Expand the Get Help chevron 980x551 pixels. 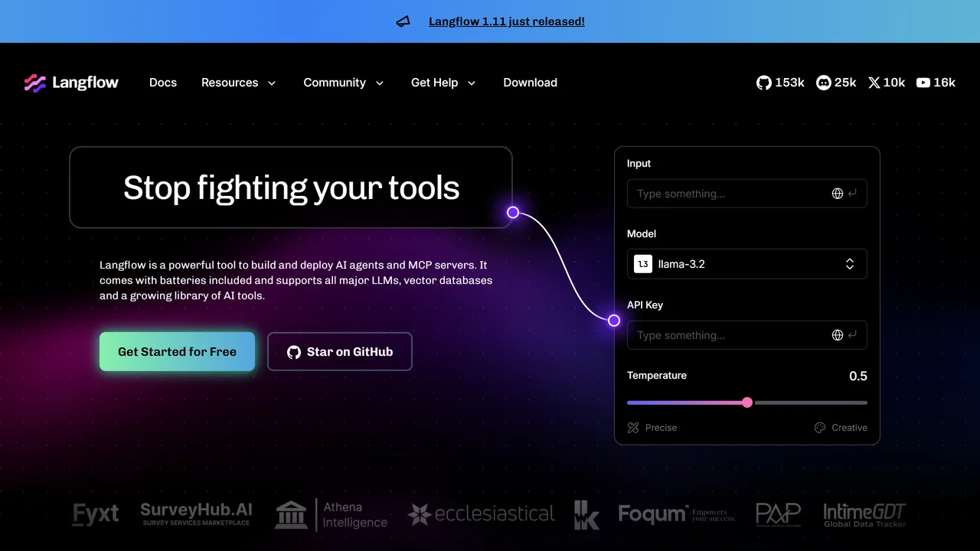coord(472,83)
